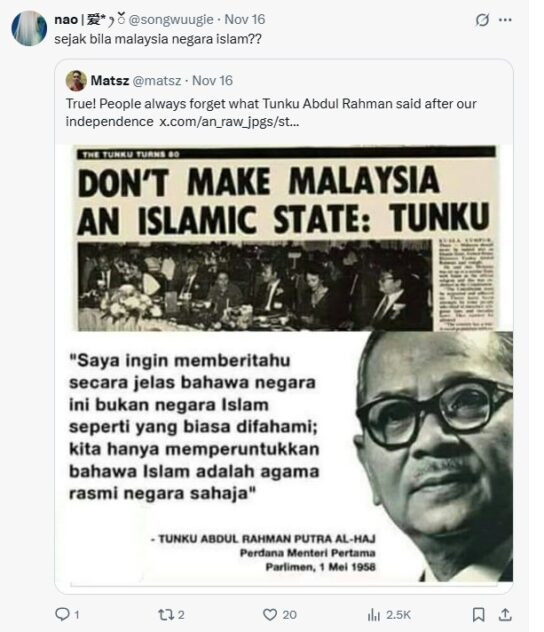This screenshot has width=544, height=632.
Task: Open the @matsz handle link
Action: [157, 81]
